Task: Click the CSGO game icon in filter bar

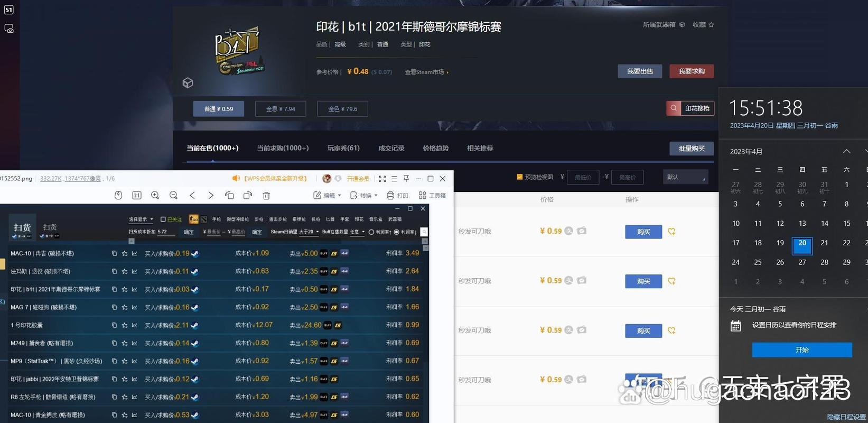Action: coord(194,219)
